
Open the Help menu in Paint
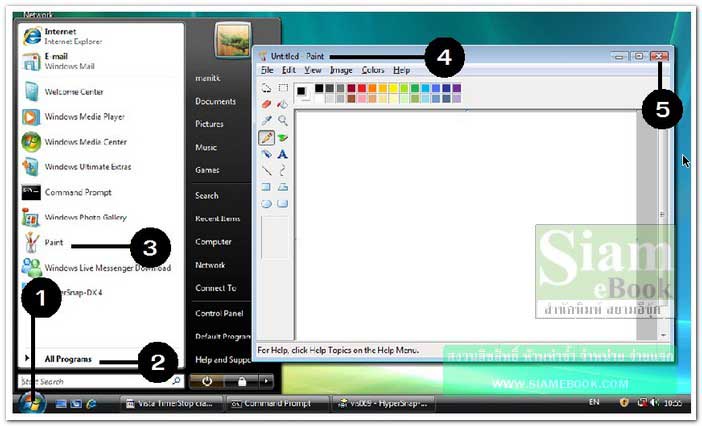(x=402, y=70)
